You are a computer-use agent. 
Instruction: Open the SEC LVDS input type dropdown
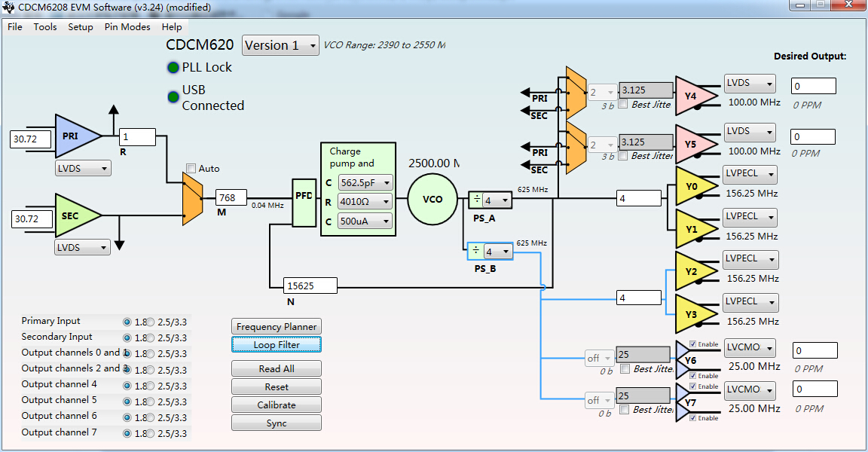(x=82, y=247)
